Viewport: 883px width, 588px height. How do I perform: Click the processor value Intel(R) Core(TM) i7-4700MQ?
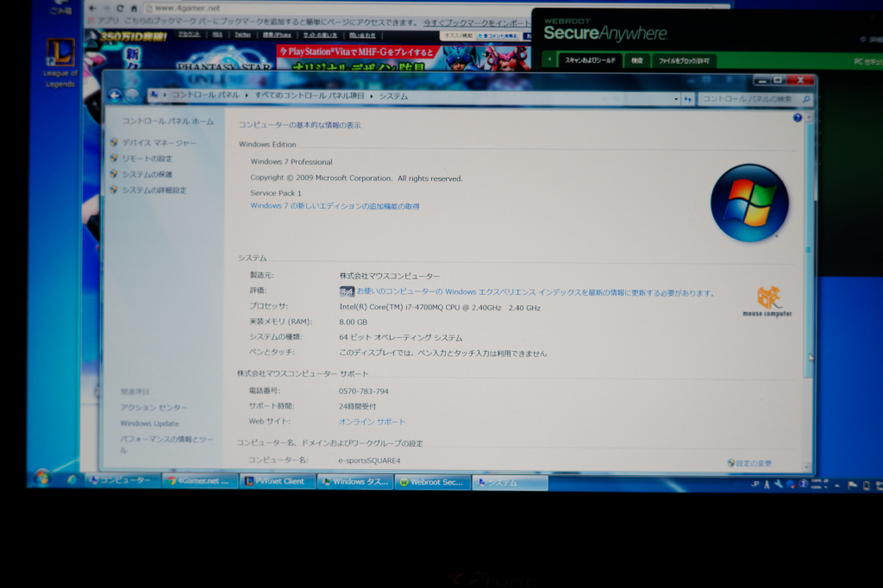[x=440, y=308]
